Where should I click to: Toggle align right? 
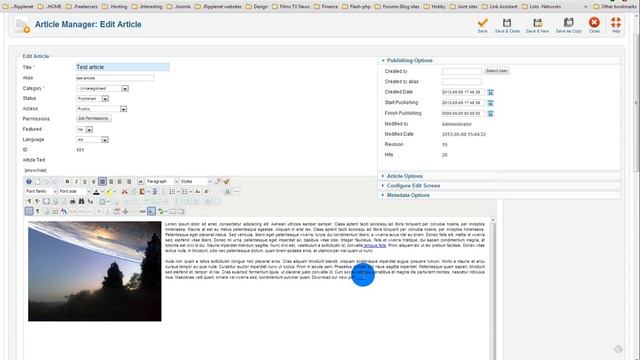pos(120,181)
